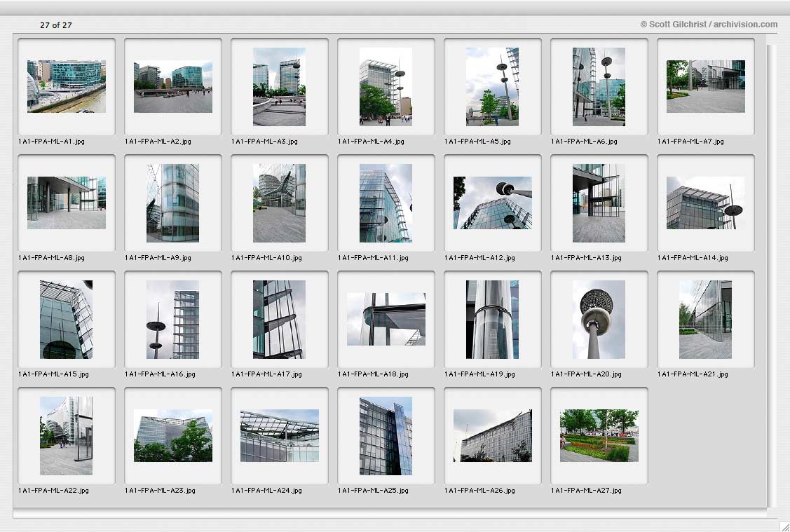790x532 pixels.
Task: Pick the photo thumbnail of 1A1-FPA-ML-A17.jpg
Action: [279, 320]
